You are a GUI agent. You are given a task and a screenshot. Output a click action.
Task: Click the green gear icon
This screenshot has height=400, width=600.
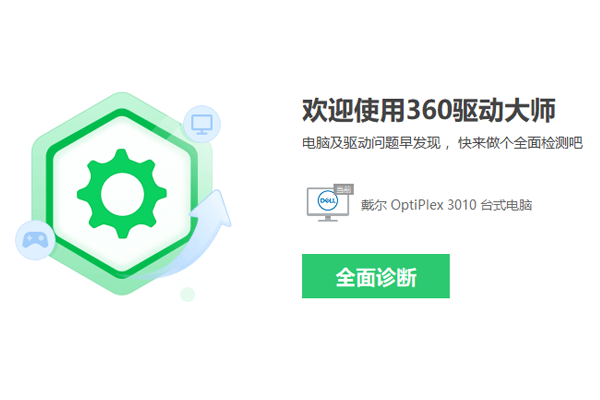(x=122, y=194)
